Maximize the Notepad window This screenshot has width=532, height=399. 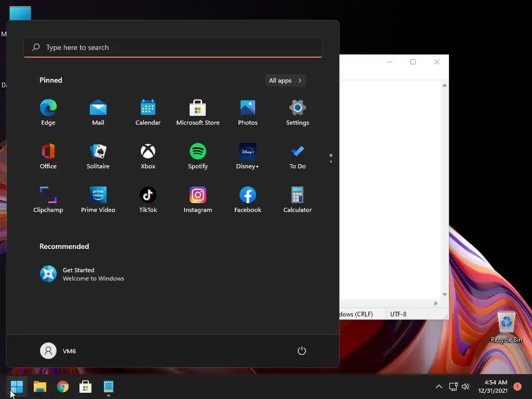(413, 62)
